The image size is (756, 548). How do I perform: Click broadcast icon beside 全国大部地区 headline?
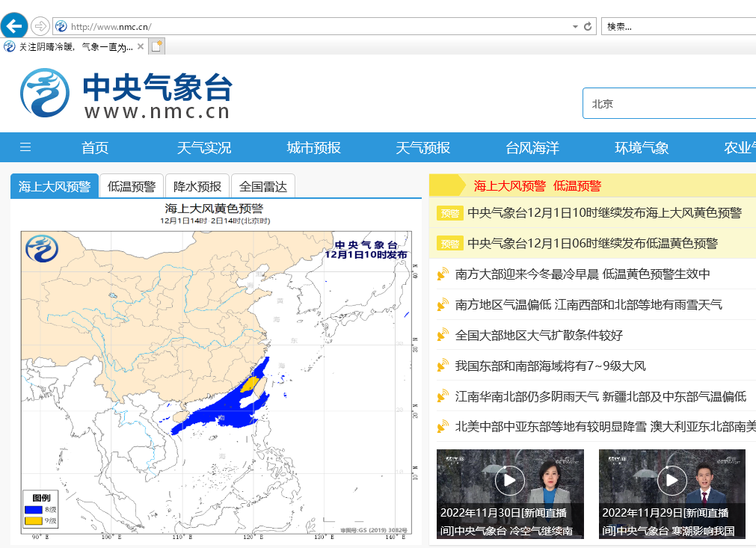click(443, 336)
